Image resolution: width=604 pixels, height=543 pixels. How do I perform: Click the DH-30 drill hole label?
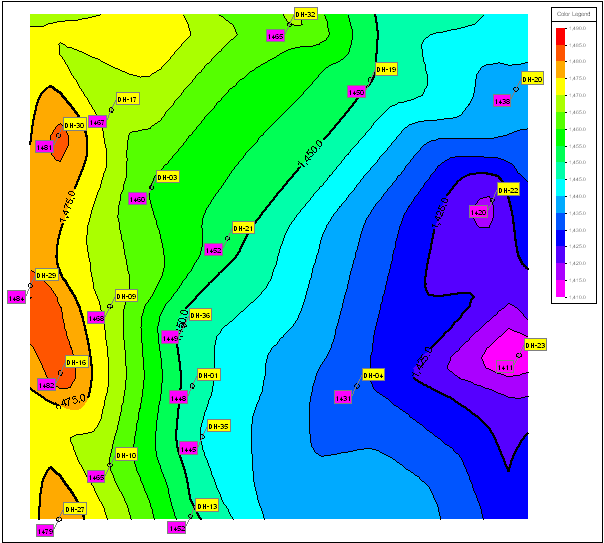pyautogui.click(x=74, y=126)
